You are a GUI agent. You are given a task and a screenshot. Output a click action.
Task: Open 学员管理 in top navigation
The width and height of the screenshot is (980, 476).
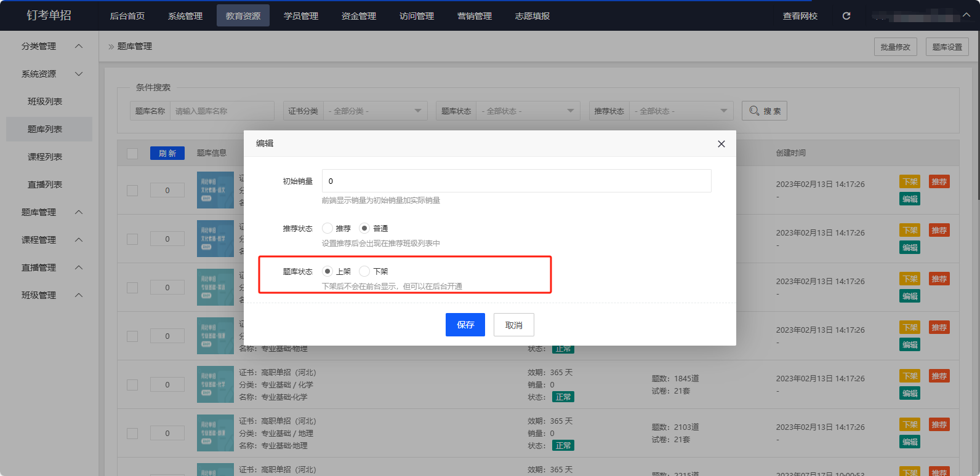pos(301,16)
